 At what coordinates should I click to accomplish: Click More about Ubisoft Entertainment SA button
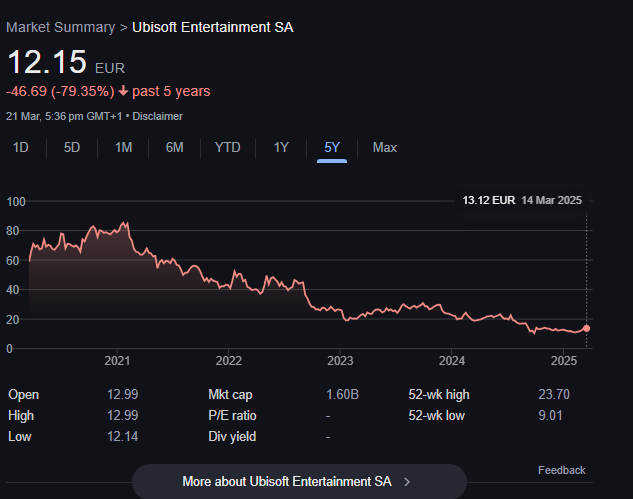click(x=299, y=481)
